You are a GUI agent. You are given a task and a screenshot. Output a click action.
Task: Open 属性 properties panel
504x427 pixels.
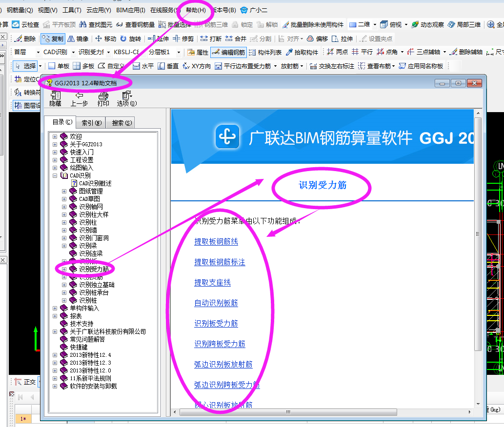pos(198,52)
